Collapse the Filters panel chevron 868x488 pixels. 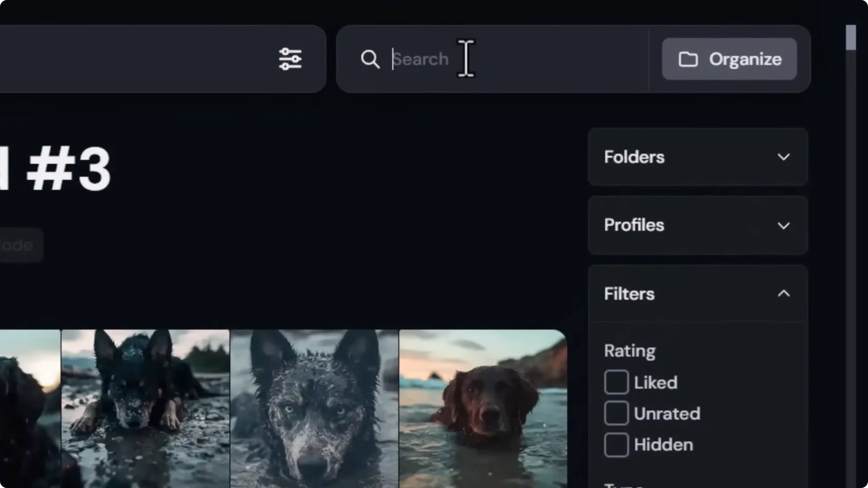click(x=783, y=294)
